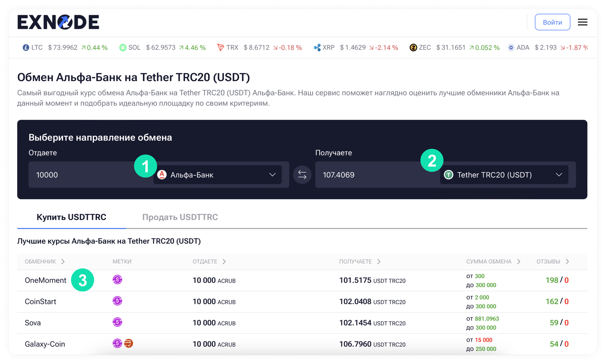Click the orange label icon in Galaxy-Coin row

point(128,343)
